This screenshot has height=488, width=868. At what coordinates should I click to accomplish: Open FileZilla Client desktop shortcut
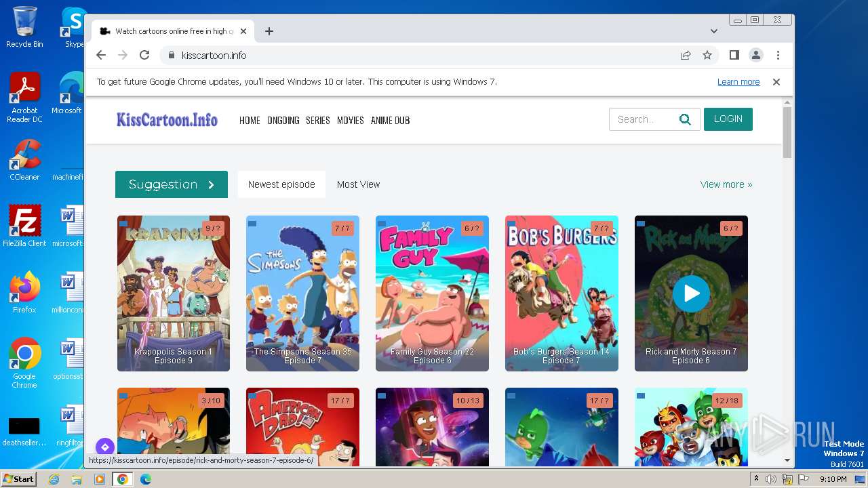pyautogui.click(x=24, y=226)
